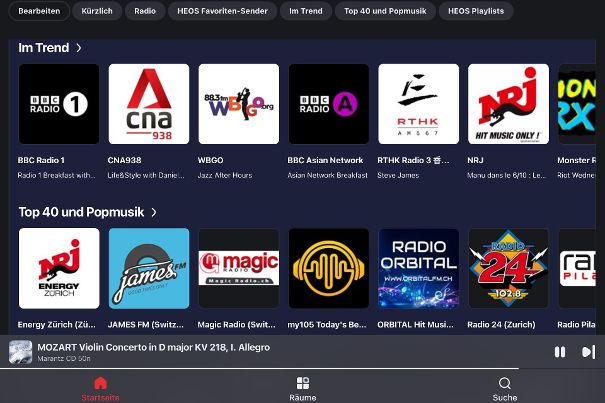Select the Kürzlich chip
Screen dimensions: 605x403
point(97,11)
